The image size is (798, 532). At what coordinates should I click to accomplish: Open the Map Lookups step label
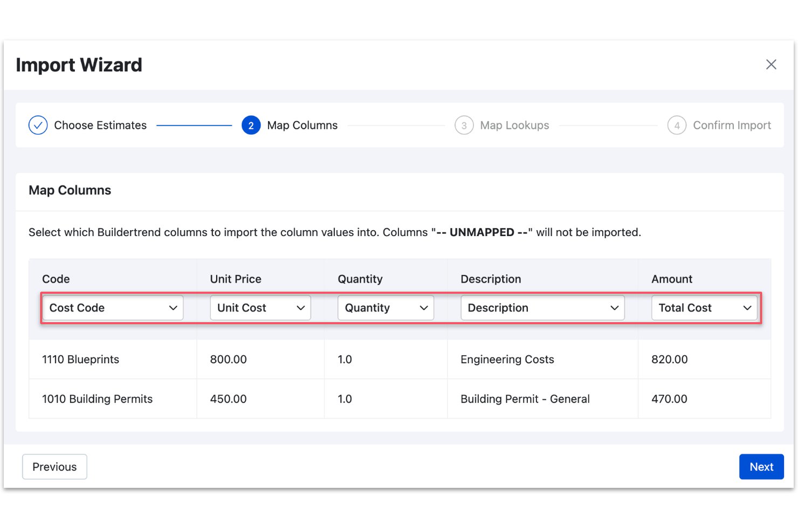tap(514, 125)
